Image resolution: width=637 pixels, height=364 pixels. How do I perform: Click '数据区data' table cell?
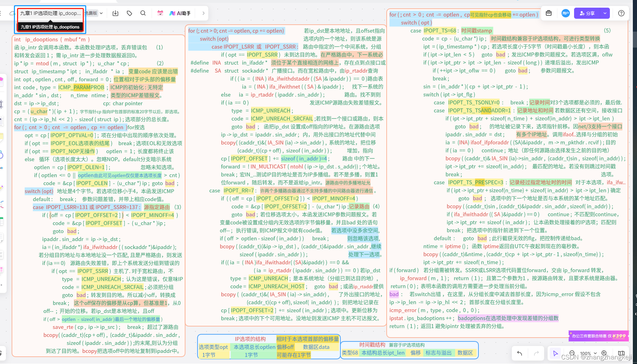(x=316, y=347)
